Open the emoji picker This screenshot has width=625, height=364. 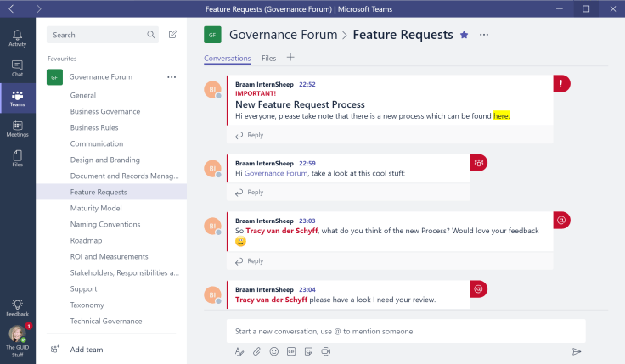point(273,351)
